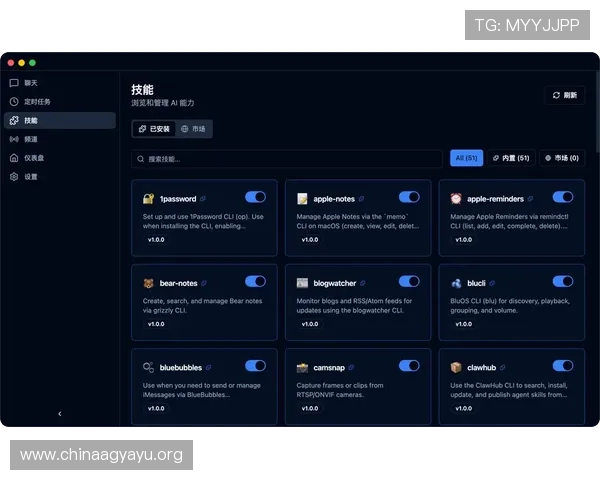The width and height of the screenshot is (600, 480).
Task: Toggle the bluebubbles skill switch
Action: (255, 366)
